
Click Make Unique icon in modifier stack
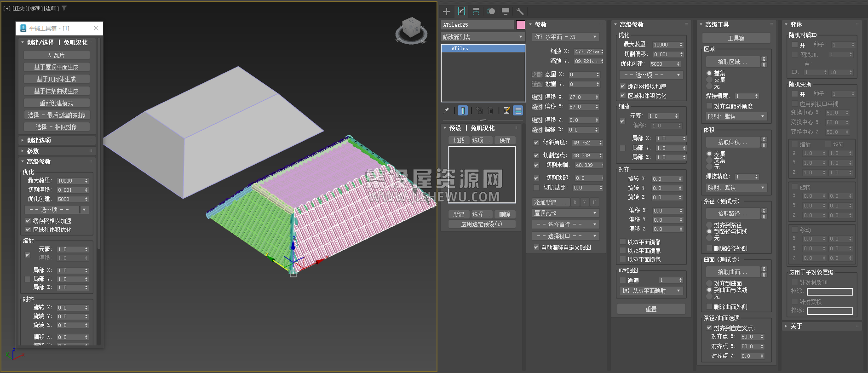[479, 110]
